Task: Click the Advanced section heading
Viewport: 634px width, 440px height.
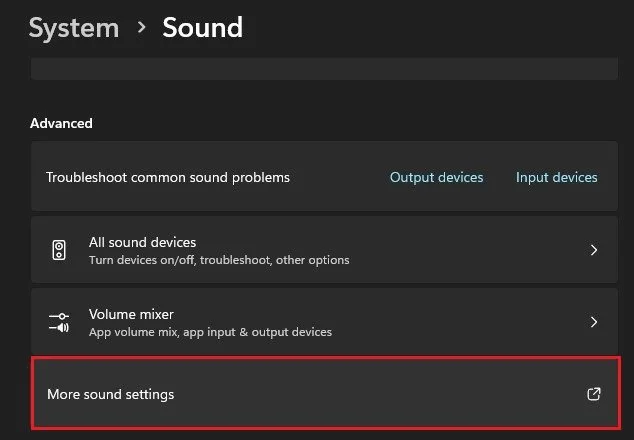Action: coord(61,123)
